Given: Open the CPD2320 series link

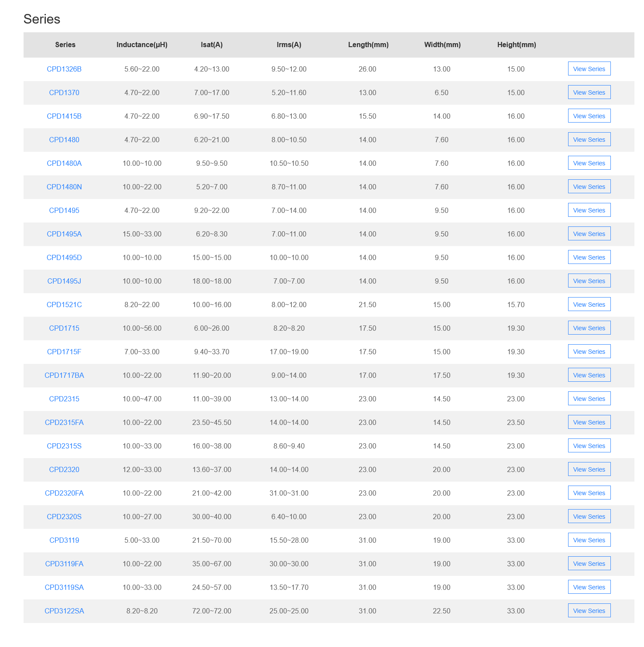Looking at the screenshot, I should (x=64, y=469).
